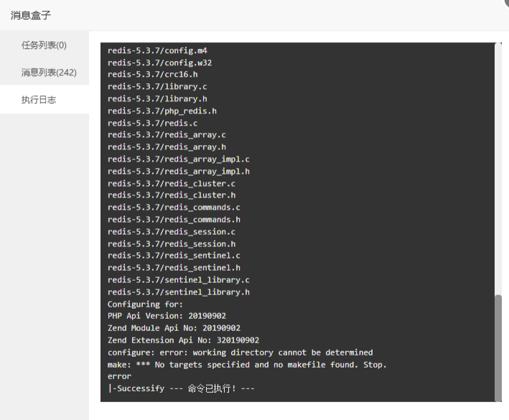Click log line redis-5.3.7/redis_sentinel.h
The height and width of the screenshot is (420, 509).
coord(174,268)
